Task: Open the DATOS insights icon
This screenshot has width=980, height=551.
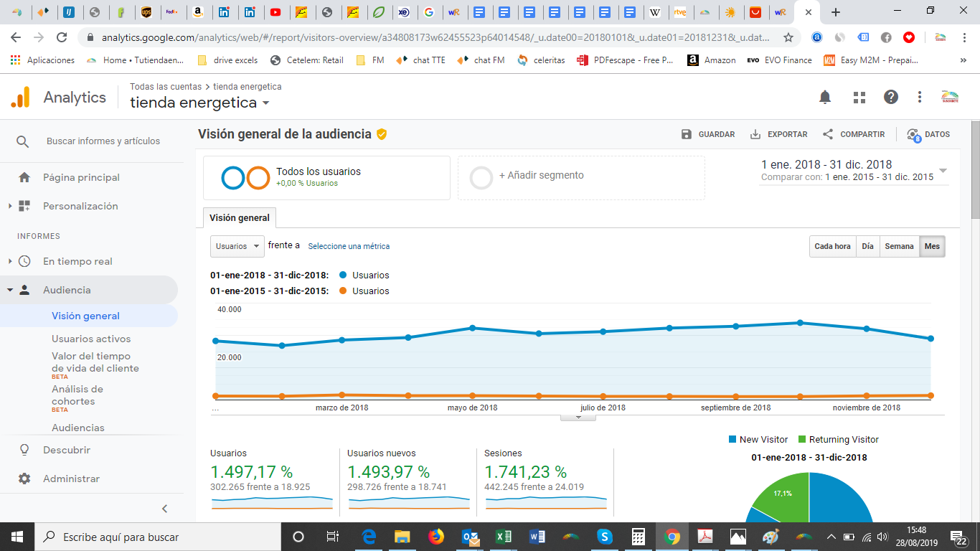Action: coord(913,135)
